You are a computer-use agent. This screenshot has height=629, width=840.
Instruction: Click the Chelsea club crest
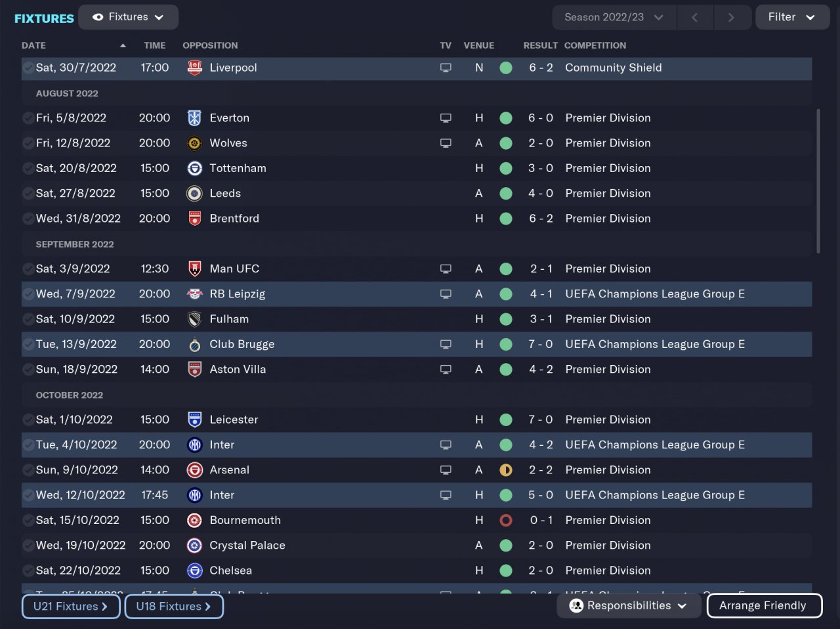point(194,571)
